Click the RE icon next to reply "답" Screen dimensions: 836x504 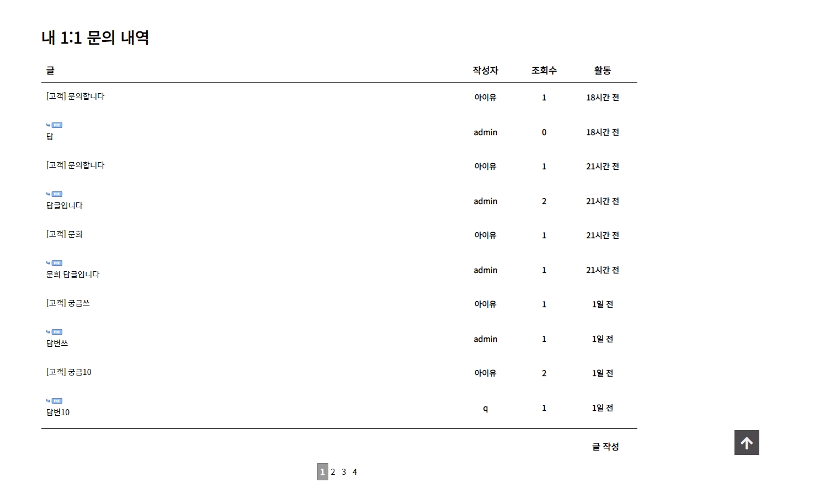(x=57, y=125)
